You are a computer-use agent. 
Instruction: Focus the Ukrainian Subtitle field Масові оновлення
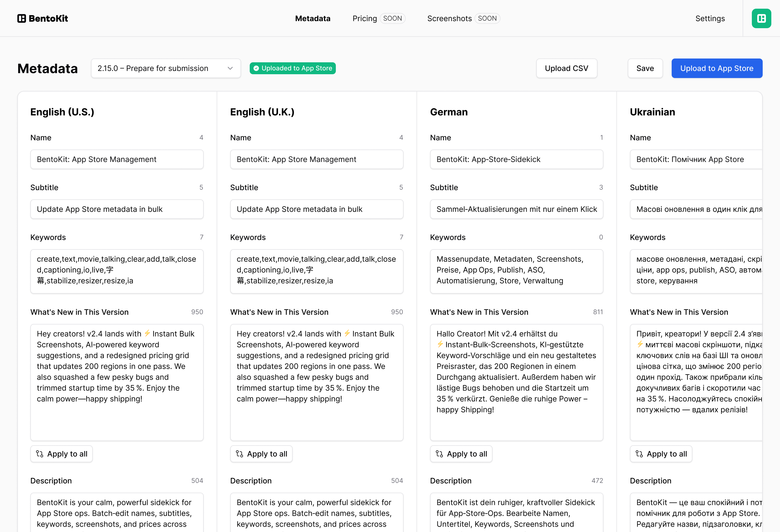696,209
